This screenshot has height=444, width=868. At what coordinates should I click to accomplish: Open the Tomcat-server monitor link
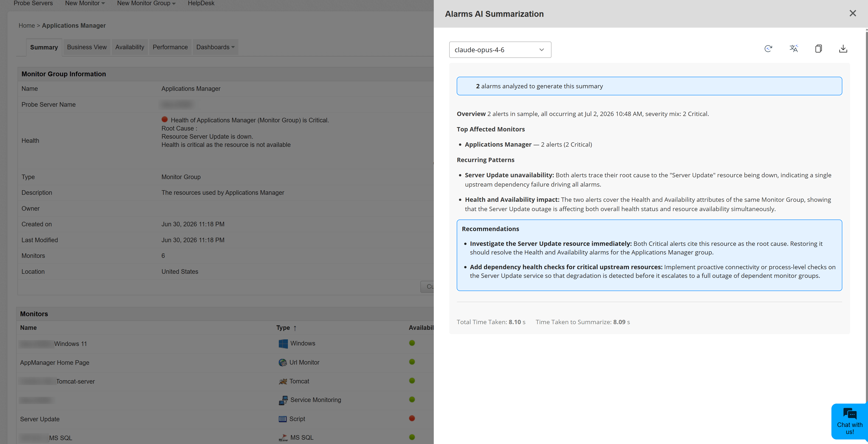(75, 382)
